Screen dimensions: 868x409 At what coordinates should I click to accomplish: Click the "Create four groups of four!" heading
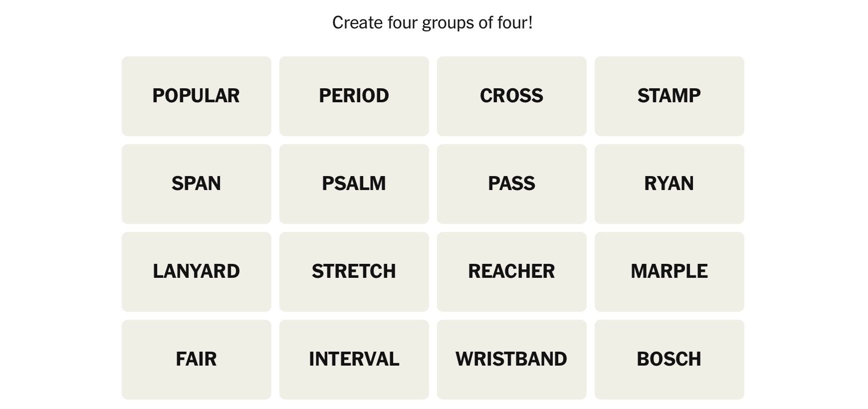[433, 22]
